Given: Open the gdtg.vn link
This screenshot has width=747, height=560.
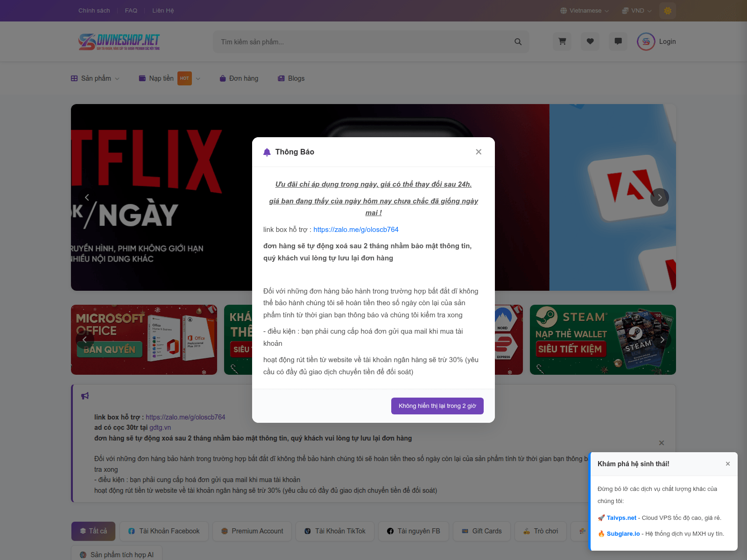Looking at the screenshot, I should (x=160, y=427).
